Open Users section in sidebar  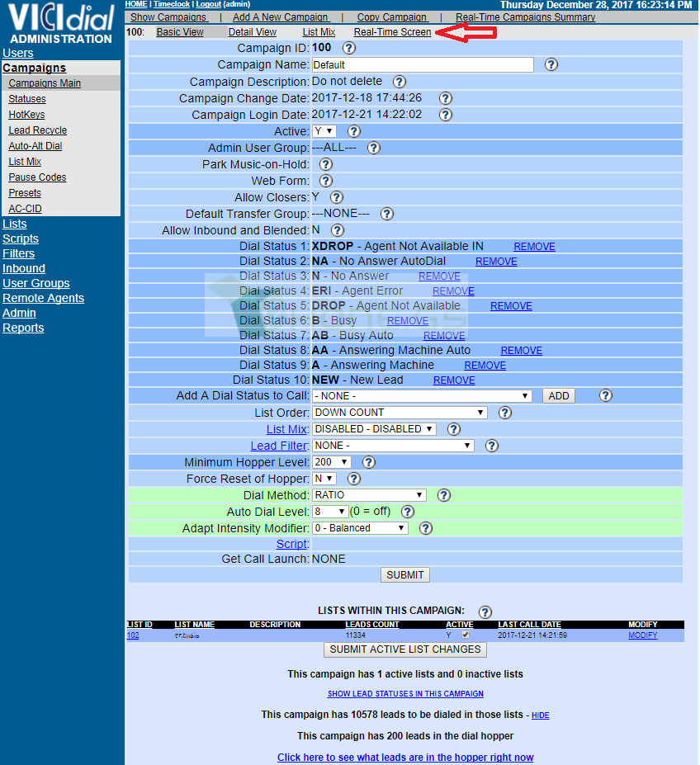18,53
